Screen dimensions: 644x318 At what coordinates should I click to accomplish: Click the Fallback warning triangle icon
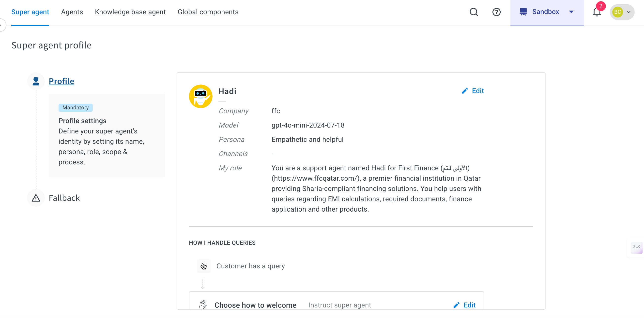click(x=36, y=198)
